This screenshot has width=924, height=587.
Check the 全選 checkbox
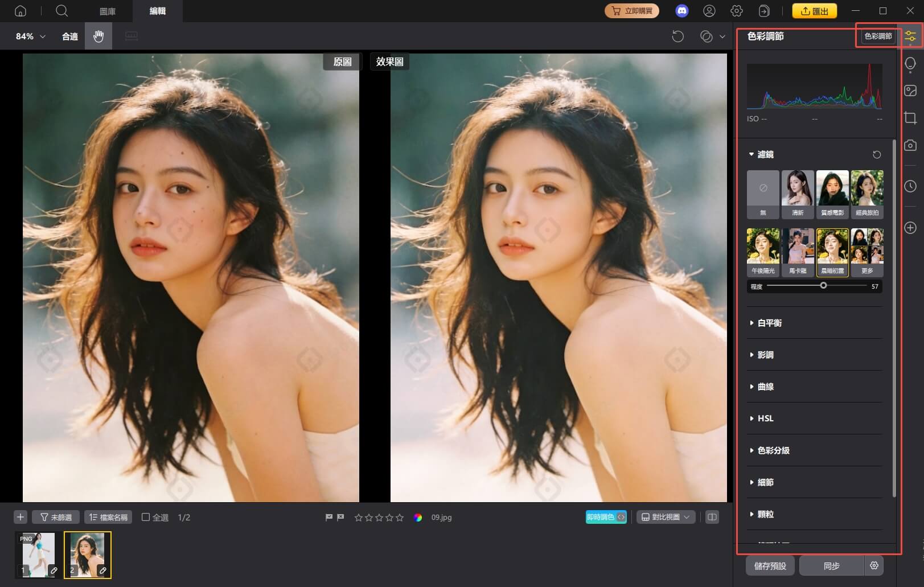tap(146, 517)
